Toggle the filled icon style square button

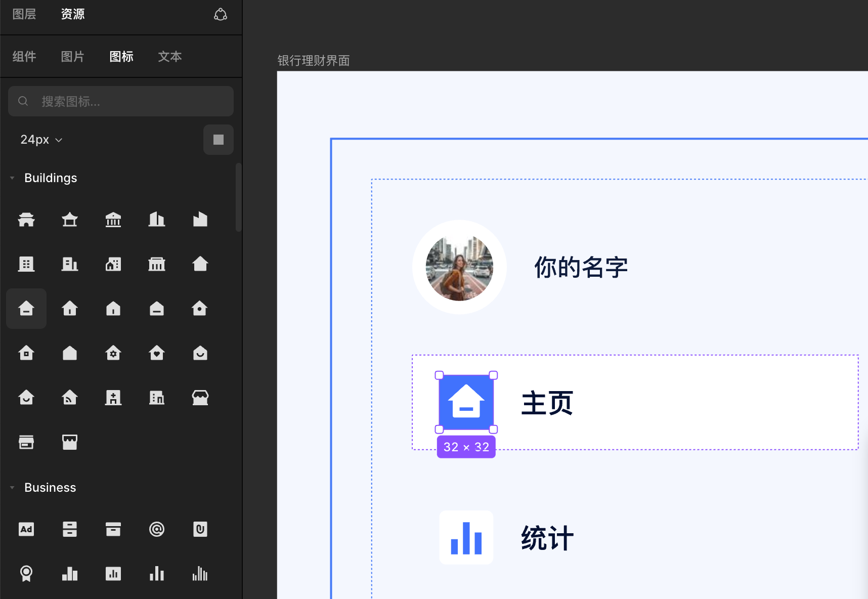219,140
